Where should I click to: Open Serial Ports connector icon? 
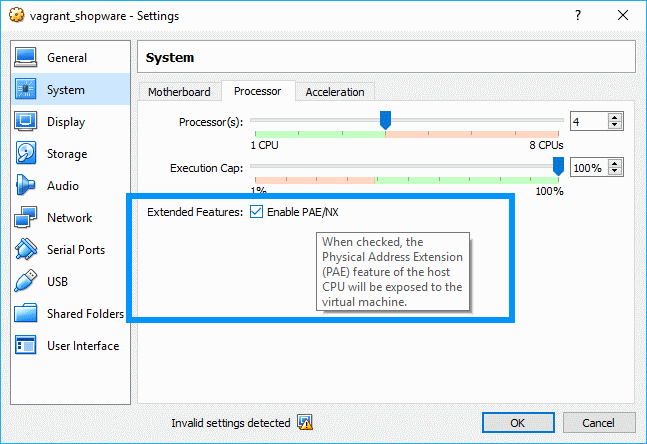27,250
